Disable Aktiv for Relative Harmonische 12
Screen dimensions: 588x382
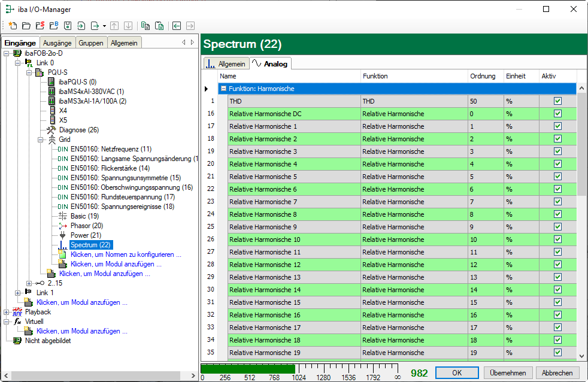coord(557,265)
